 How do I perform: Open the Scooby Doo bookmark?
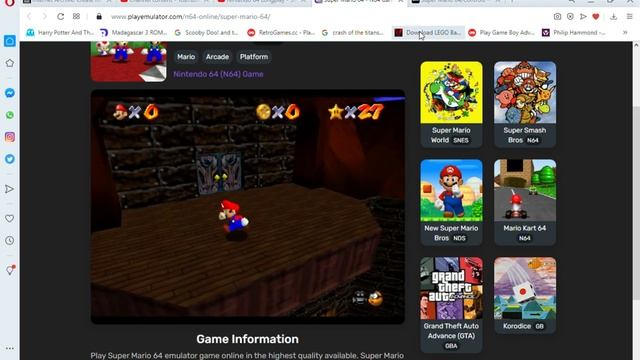(206, 32)
